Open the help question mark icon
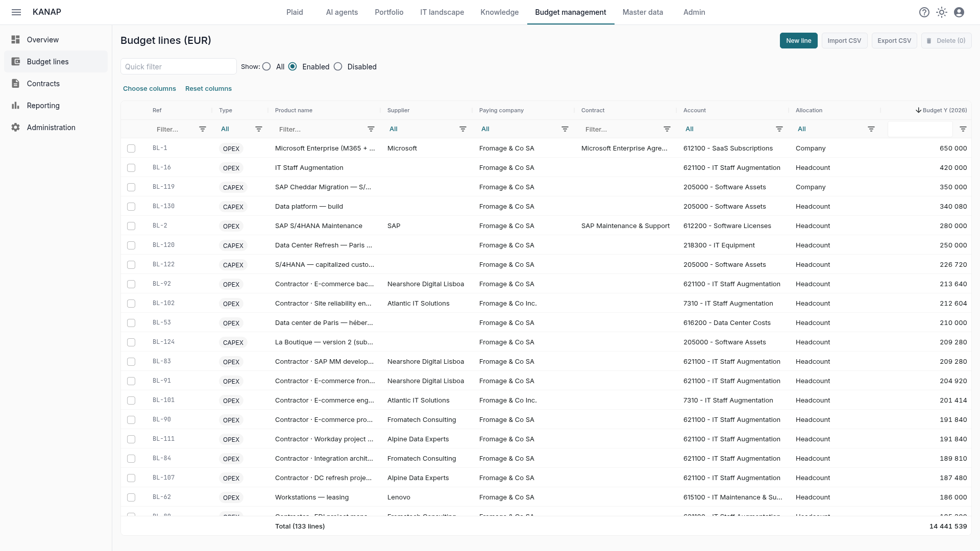Screen dimensions: 980x551 click(x=924, y=12)
